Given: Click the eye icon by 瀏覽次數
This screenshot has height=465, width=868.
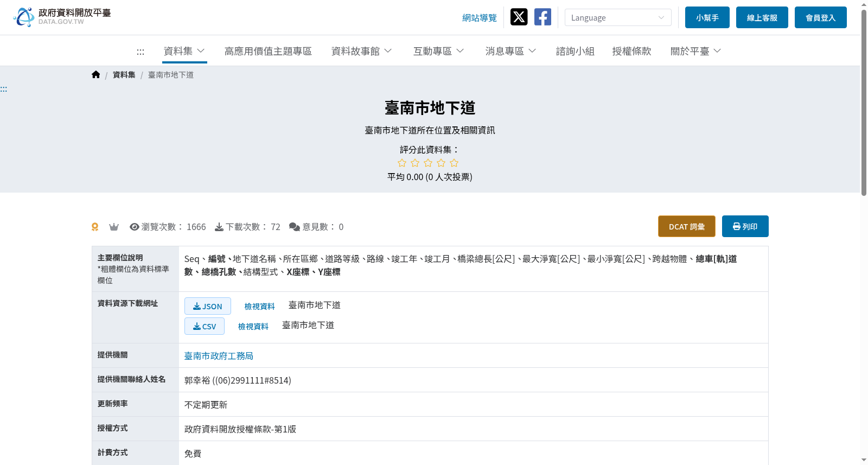Looking at the screenshot, I should (135, 227).
